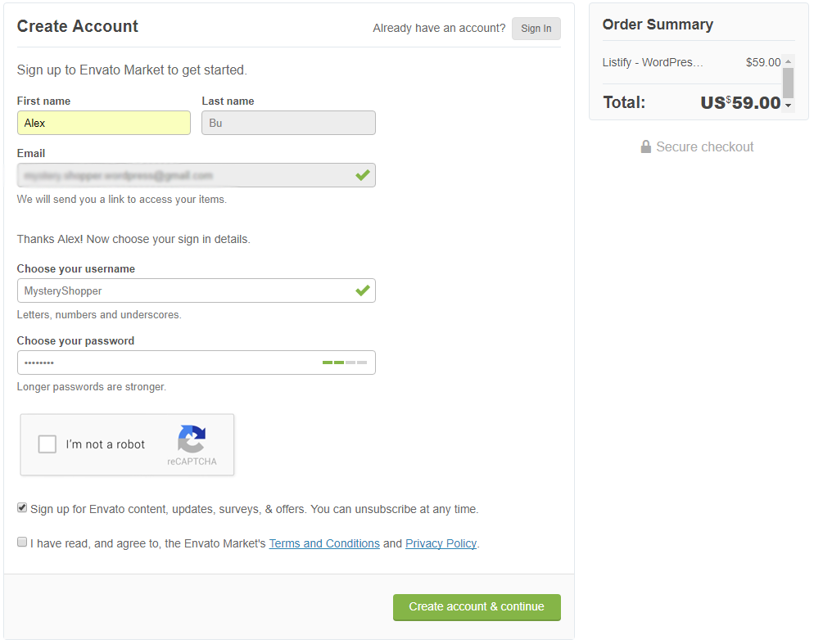This screenshot has width=814, height=644.
Task: Agree to Terms and Conditions checkbox
Action: tap(22, 543)
